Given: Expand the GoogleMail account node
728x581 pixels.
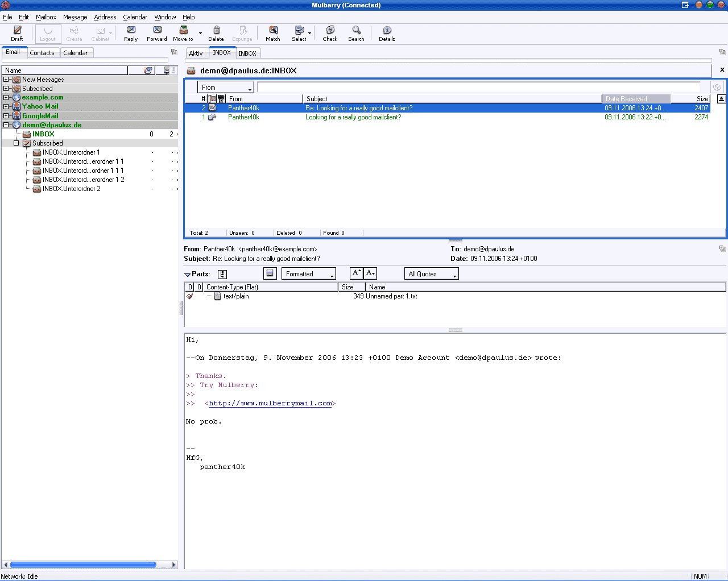Looking at the screenshot, I should click(6, 115).
